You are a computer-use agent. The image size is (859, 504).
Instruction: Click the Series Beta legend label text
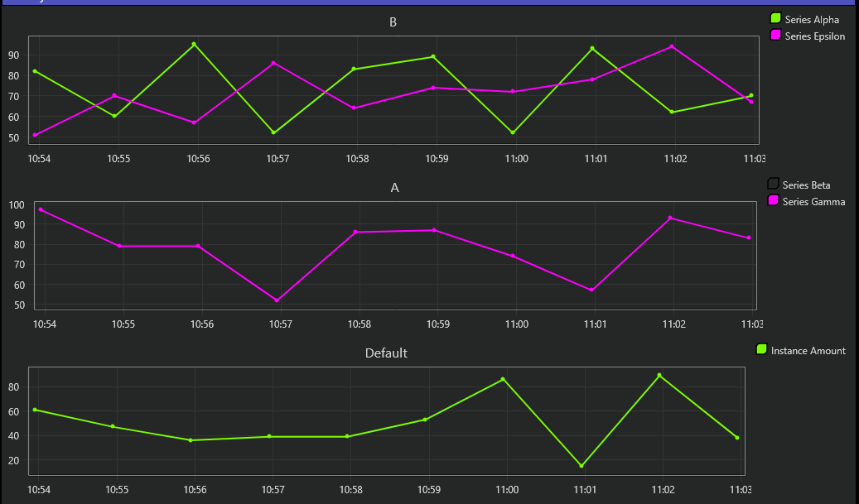806,185
